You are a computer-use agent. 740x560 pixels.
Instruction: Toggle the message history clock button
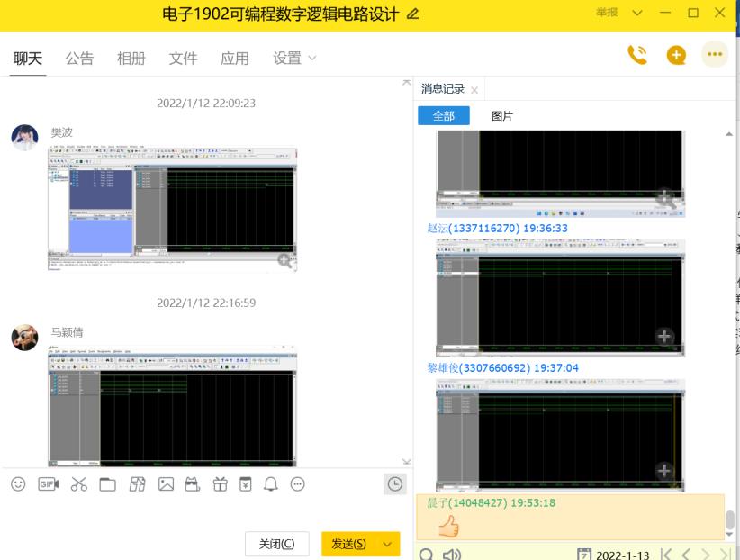tap(394, 484)
